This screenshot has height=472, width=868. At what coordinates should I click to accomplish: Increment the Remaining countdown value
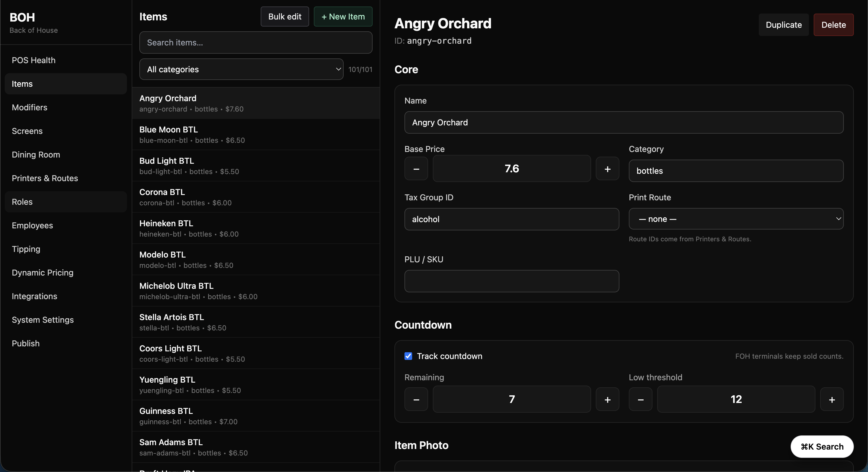607,399
